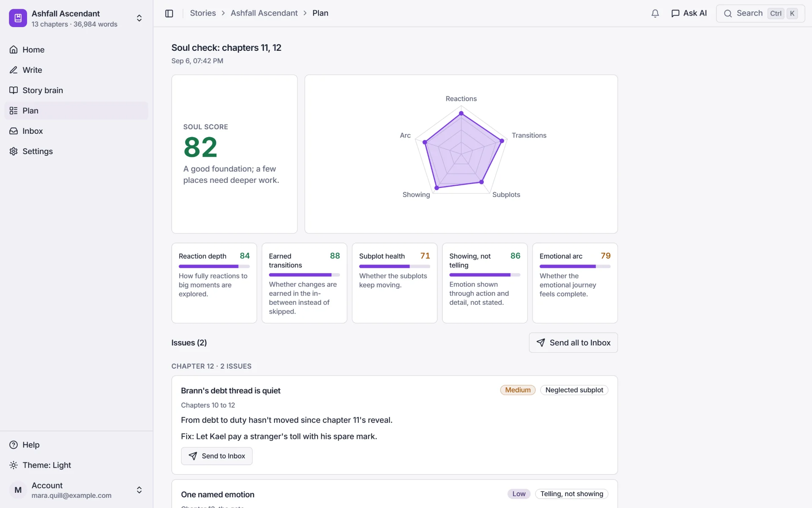Click the Reactions point on radar chart

pyautogui.click(x=461, y=113)
